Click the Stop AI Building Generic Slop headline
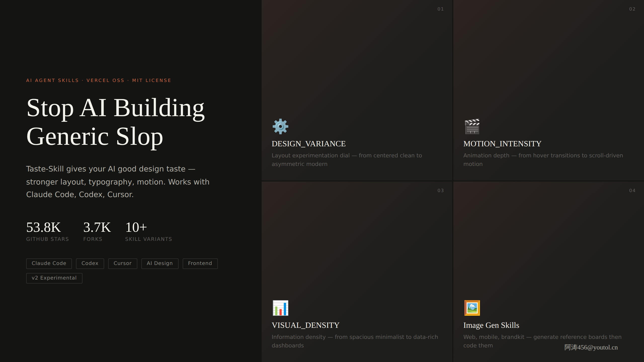644x362 pixels. [116, 122]
